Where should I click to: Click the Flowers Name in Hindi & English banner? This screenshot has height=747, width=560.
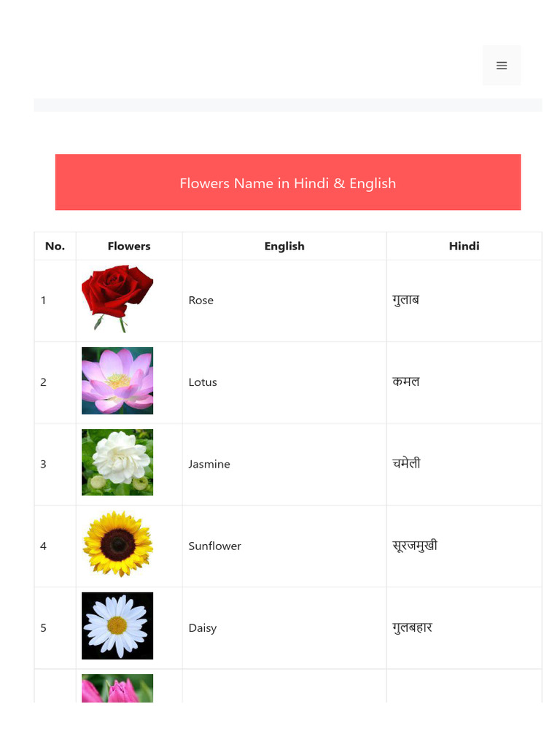click(288, 182)
